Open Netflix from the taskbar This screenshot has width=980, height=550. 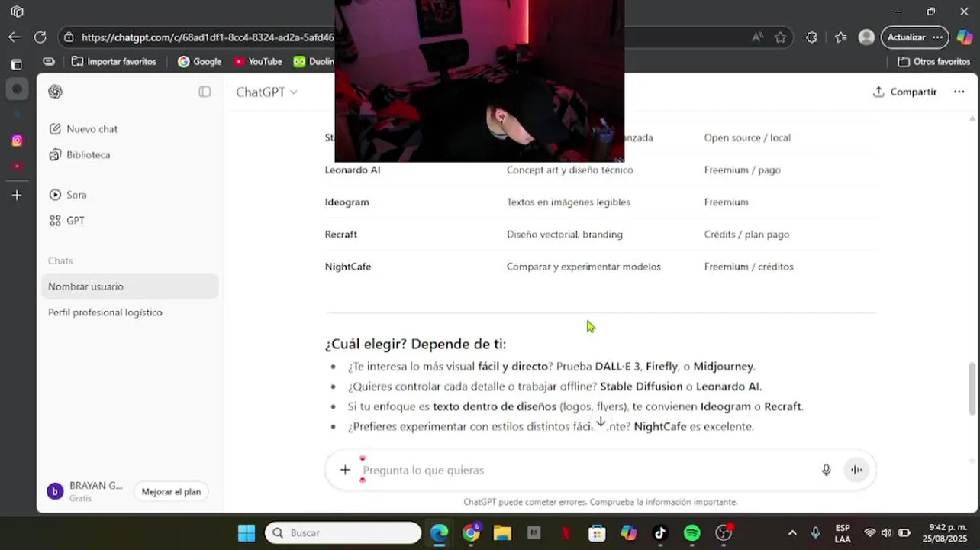coord(566,532)
